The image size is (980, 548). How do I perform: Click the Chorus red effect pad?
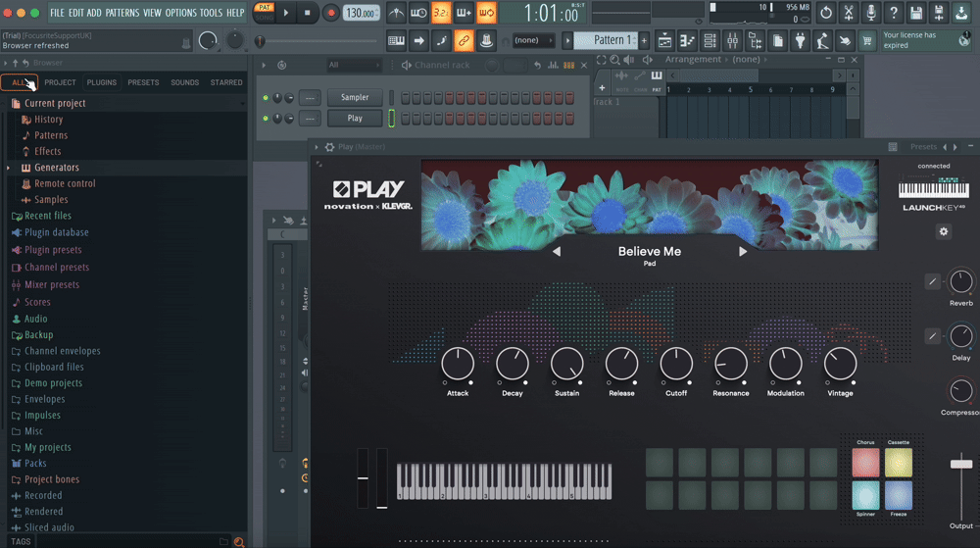(865, 463)
